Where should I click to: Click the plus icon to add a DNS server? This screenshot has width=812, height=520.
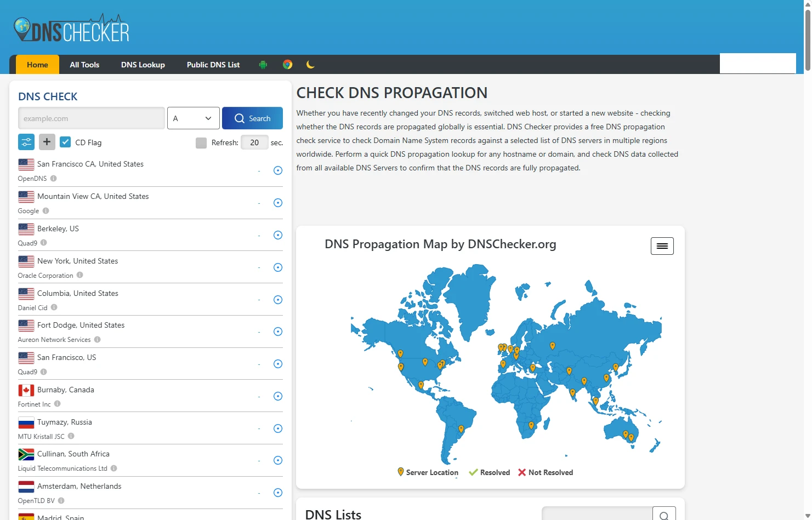[x=47, y=142]
